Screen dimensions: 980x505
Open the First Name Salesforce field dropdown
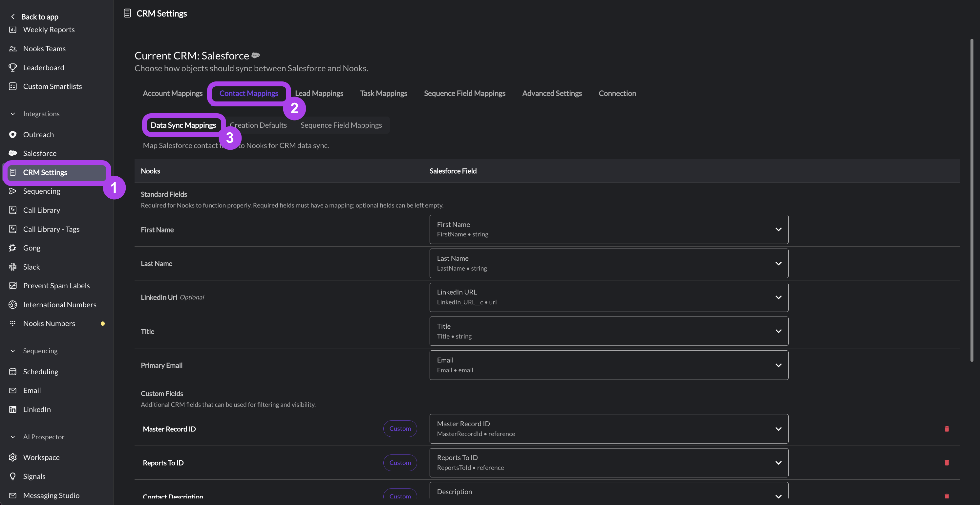609,230
